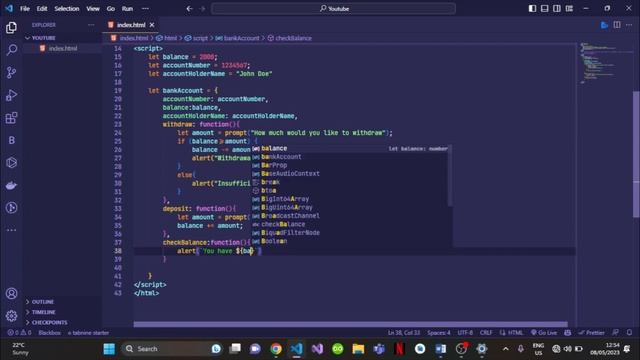Screen dimensions: 640x360
Task: Toggle the secondary side bar layout icon
Action: (557, 8)
